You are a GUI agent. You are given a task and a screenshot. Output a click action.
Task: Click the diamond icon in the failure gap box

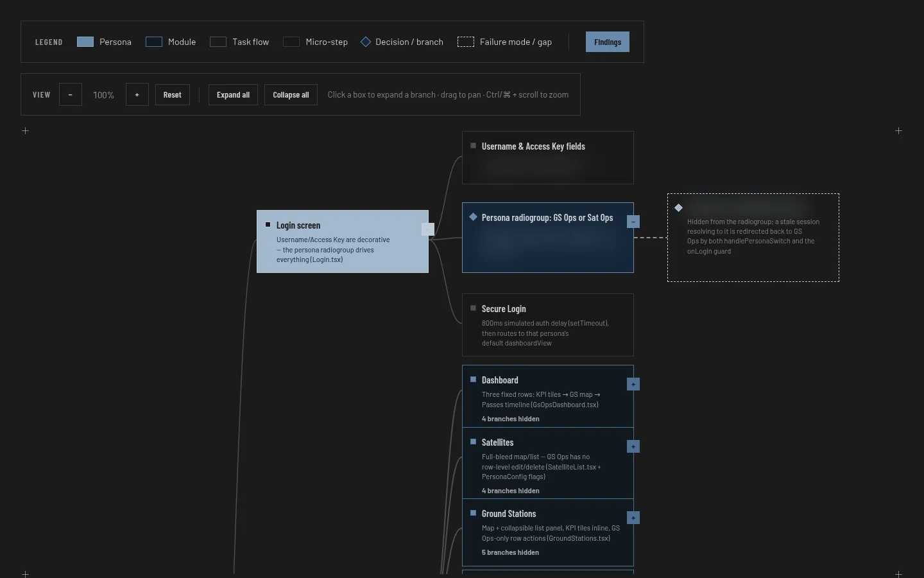[x=678, y=207]
